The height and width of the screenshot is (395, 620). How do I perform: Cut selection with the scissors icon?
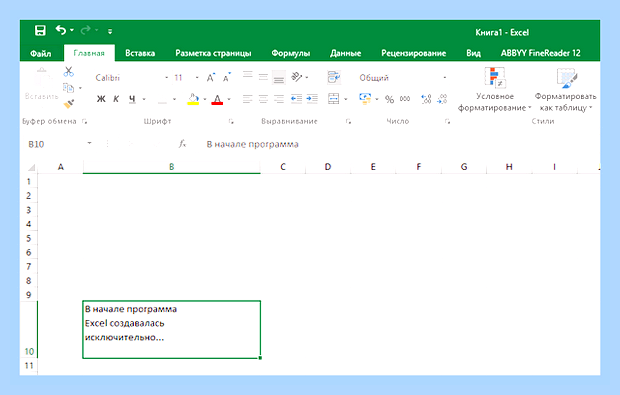point(69,71)
